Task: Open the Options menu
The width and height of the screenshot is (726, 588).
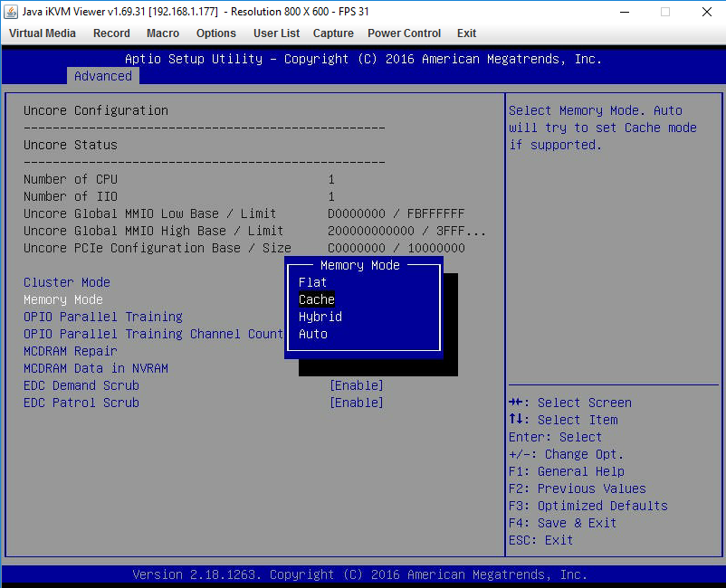Action: pos(216,33)
